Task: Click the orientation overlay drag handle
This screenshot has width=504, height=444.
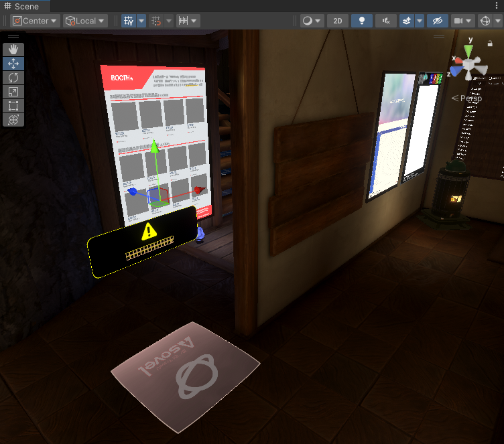Action: pos(439,36)
